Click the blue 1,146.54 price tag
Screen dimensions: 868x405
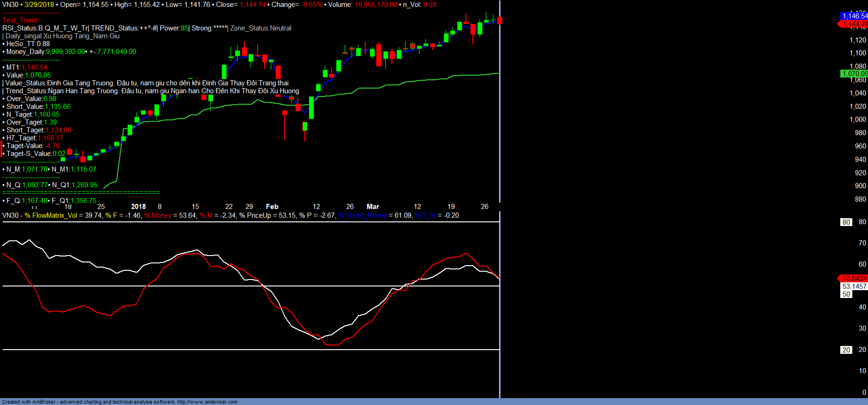pyautogui.click(x=854, y=16)
